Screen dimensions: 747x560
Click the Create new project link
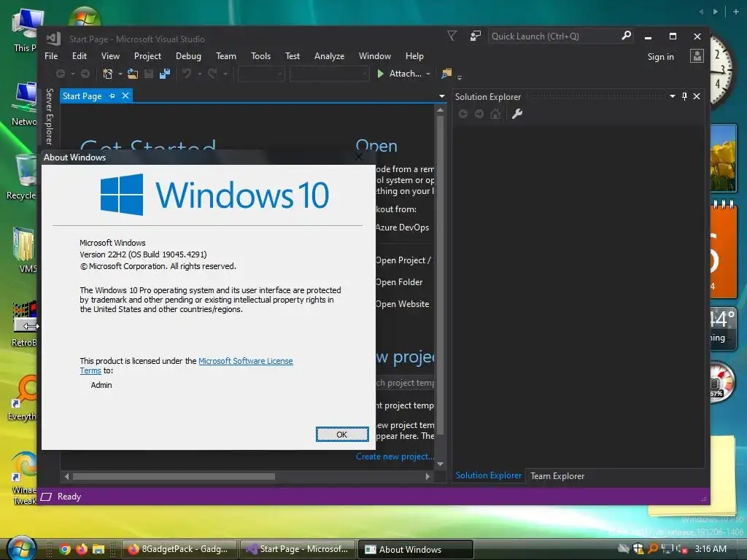(395, 456)
